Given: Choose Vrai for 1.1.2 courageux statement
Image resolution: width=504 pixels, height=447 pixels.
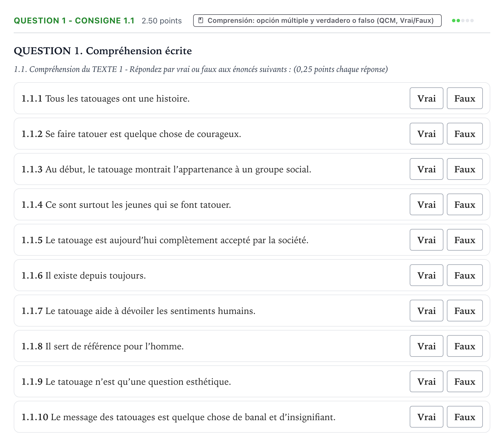Looking at the screenshot, I should point(426,134).
